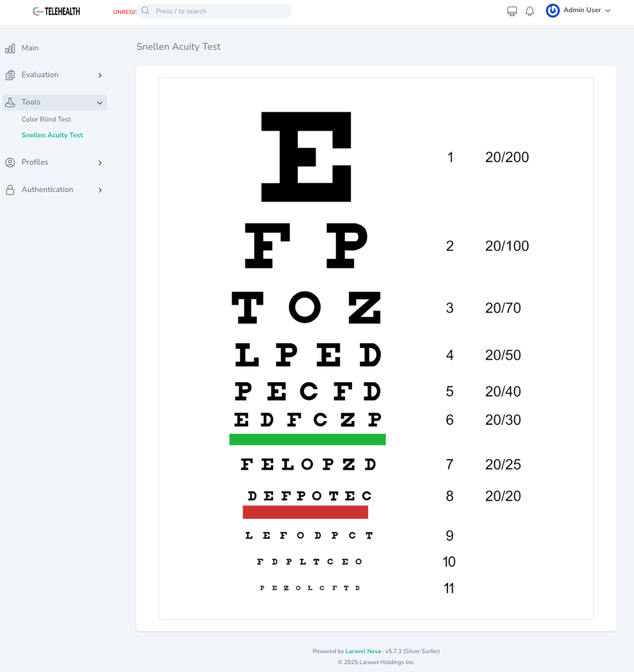The height and width of the screenshot is (672, 634).
Task: Click the Admin User avatar icon
Action: pyautogui.click(x=552, y=10)
